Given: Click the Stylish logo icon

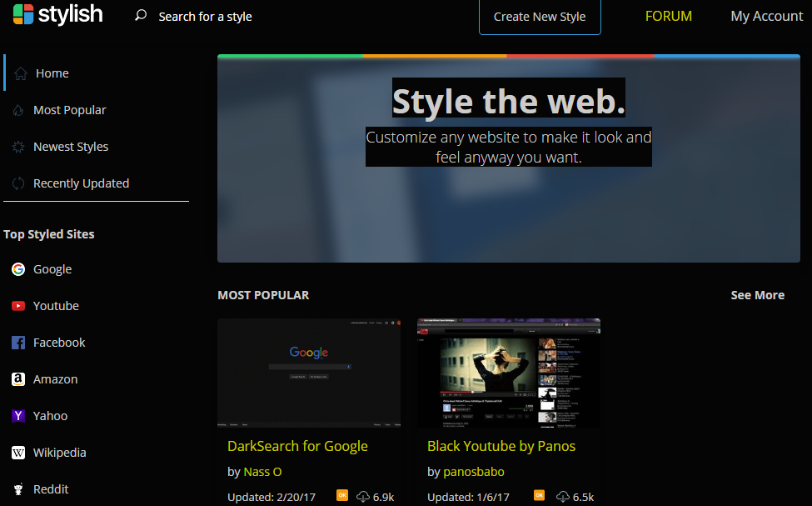Looking at the screenshot, I should pyautogui.click(x=23, y=14).
